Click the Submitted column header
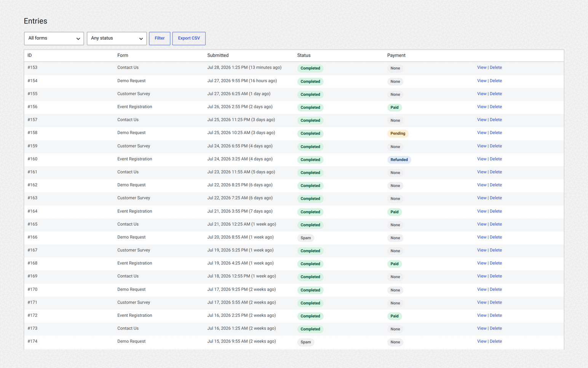Image resolution: width=588 pixels, height=368 pixels. (x=218, y=55)
